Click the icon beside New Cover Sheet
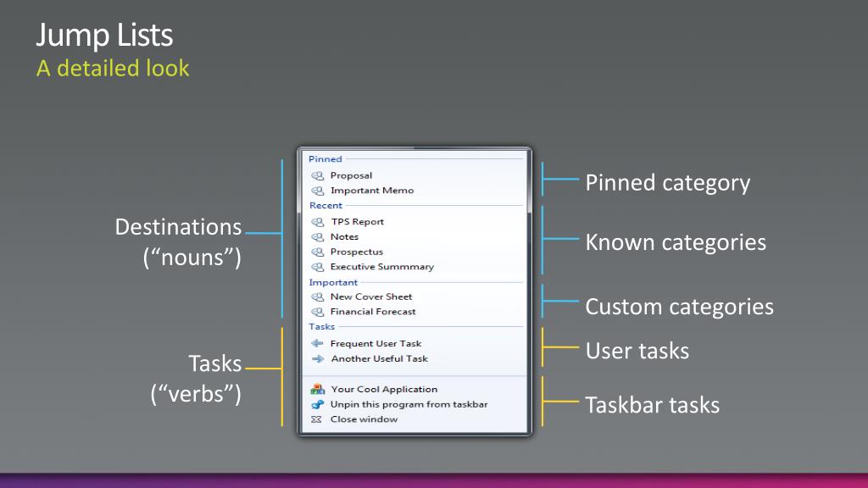The width and height of the screenshot is (868, 488). 317,297
